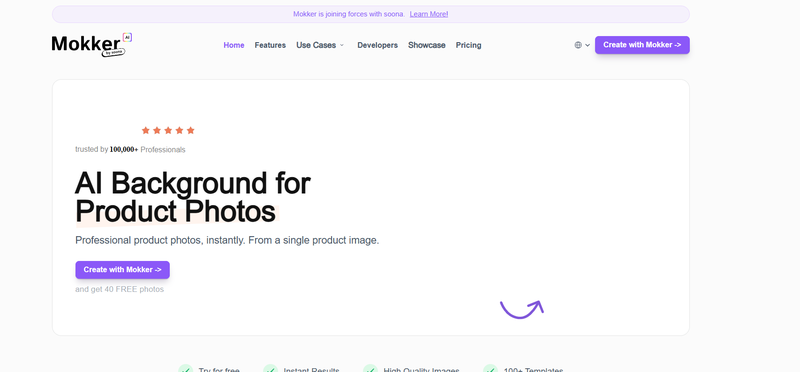Image resolution: width=800 pixels, height=372 pixels.
Task: Follow the Learn More! banner link
Action: pyautogui.click(x=429, y=14)
